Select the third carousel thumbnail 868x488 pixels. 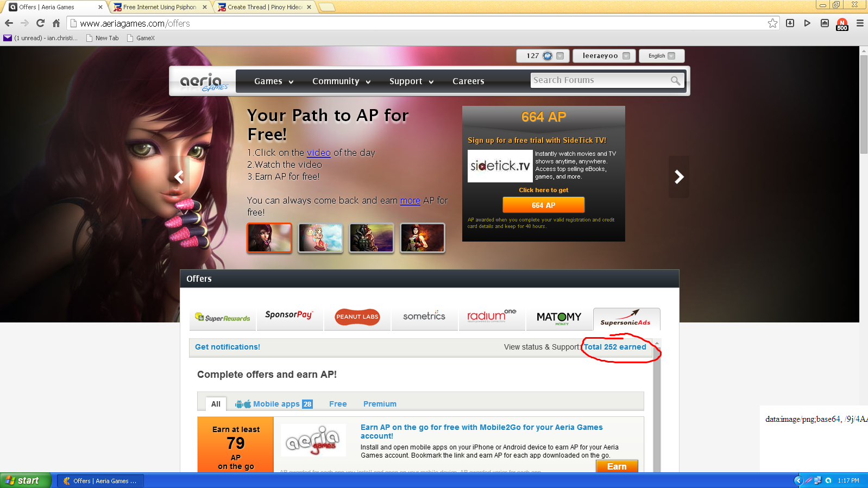click(x=372, y=238)
